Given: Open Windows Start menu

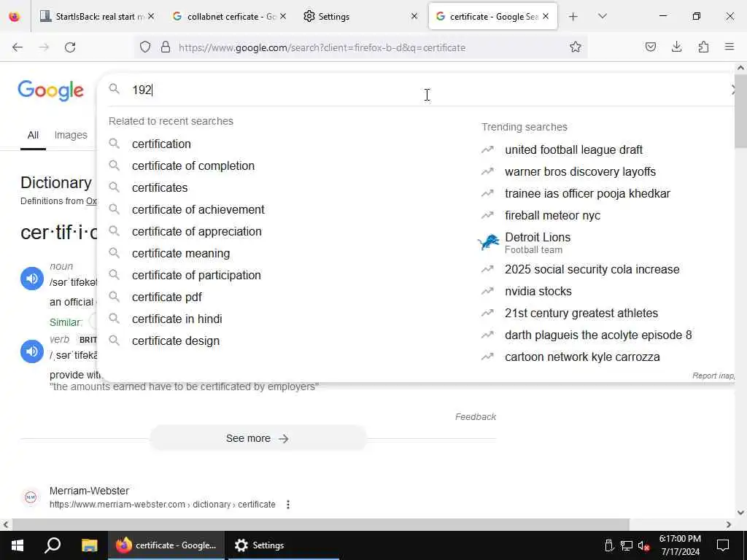Looking at the screenshot, I should (18, 545).
